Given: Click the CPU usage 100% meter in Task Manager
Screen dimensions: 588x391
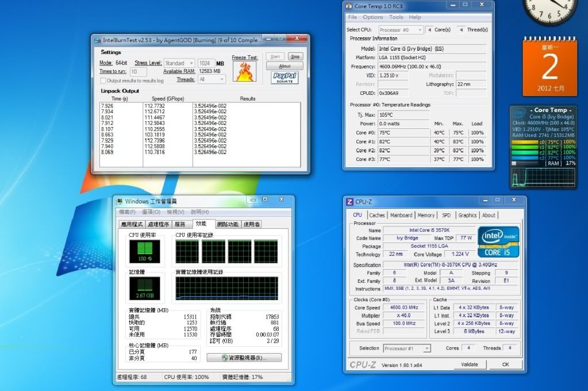Looking at the screenshot, I should pos(145,251).
